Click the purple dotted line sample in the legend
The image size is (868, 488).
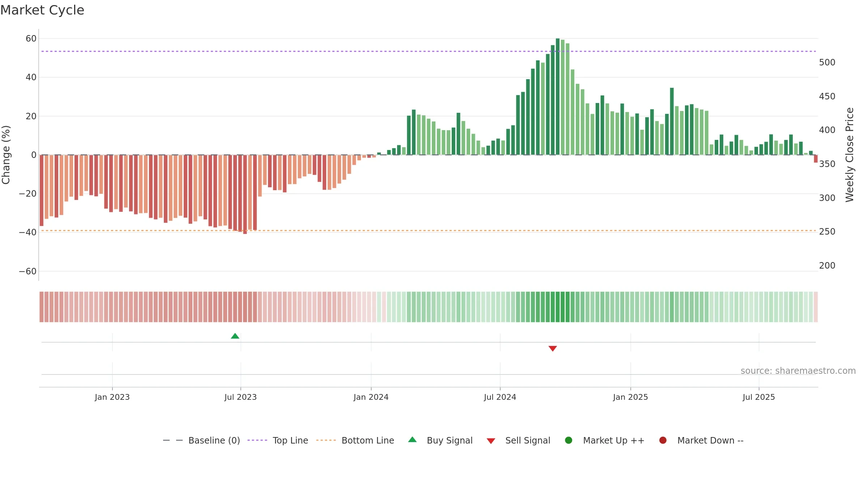point(257,440)
